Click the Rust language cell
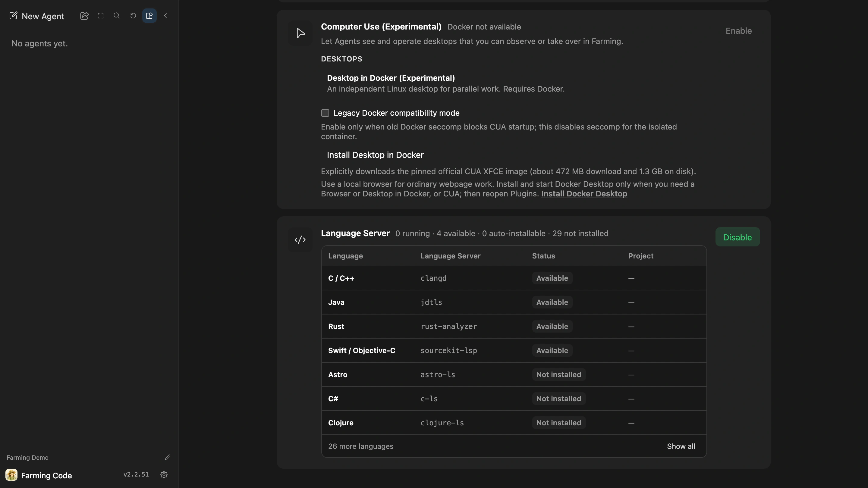This screenshot has height=488, width=868. tap(336, 326)
